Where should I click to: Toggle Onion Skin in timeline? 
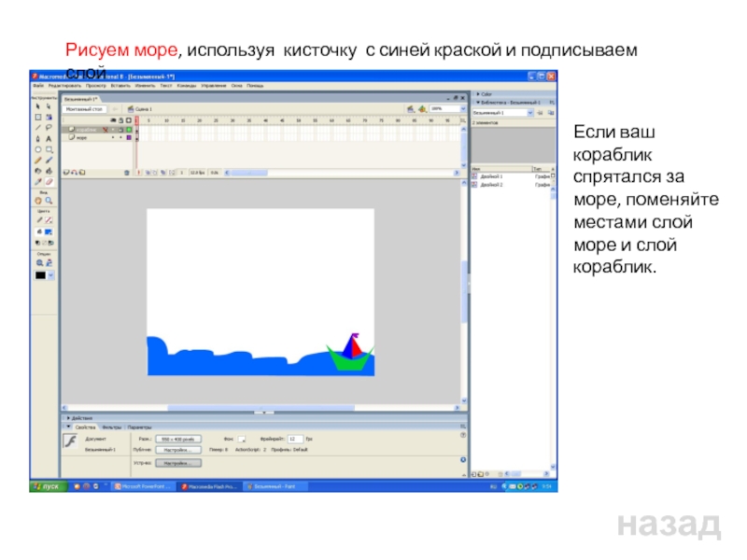point(148,173)
